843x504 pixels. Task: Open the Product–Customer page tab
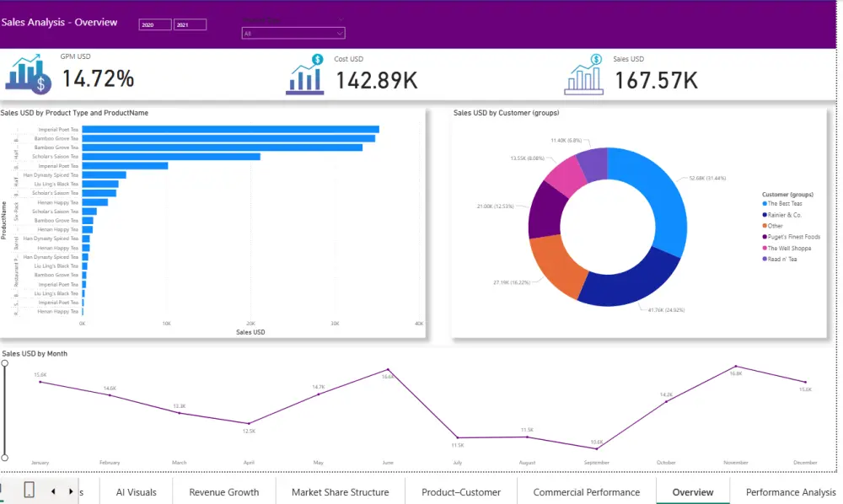pos(461,492)
